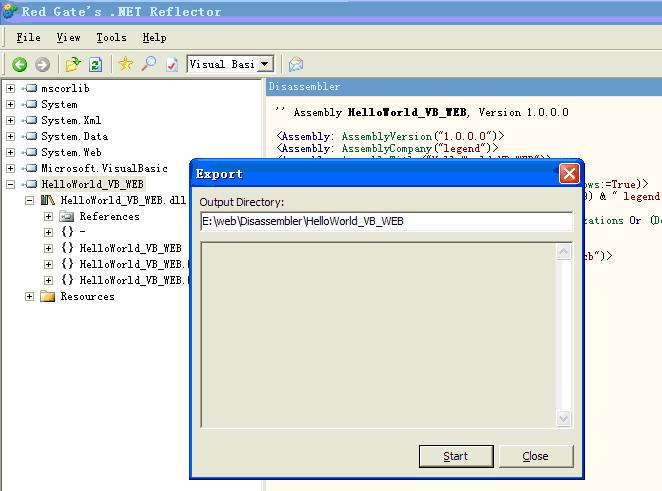Screen dimensions: 662x491
Task: Click the grey Forward navigation arrow
Action: tap(42, 65)
